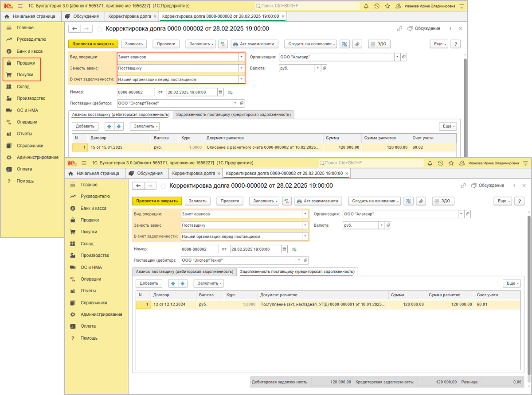The height and width of the screenshot is (395, 532).
Task: Open ООО ЭкспертТехно card in back window
Action: tap(242, 103)
